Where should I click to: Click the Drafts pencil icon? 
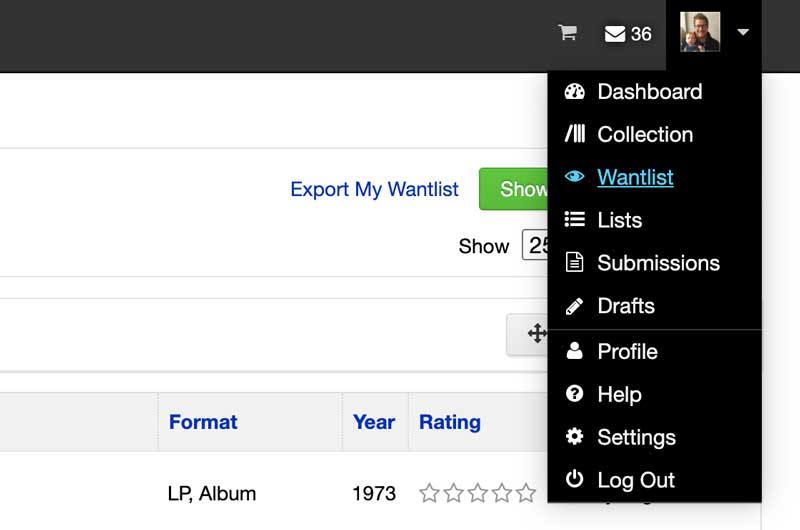coord(574,306)
